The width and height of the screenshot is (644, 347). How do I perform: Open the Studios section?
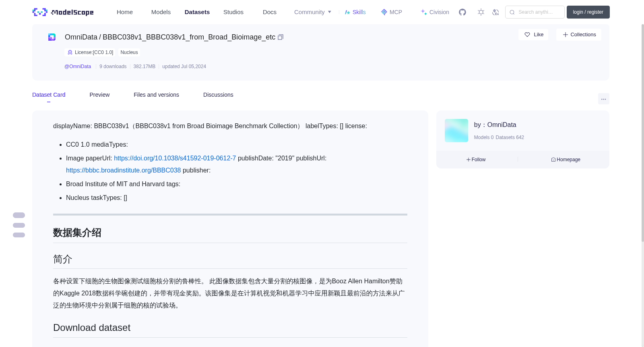(x=233, y=12)
